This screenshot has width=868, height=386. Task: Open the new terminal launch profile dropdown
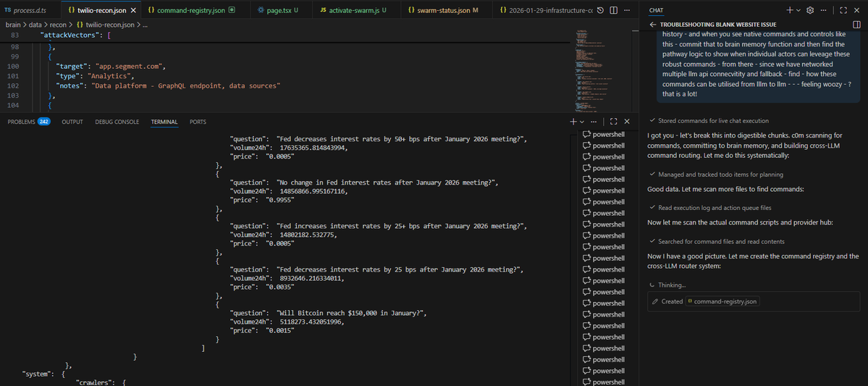tap(582, 121)
